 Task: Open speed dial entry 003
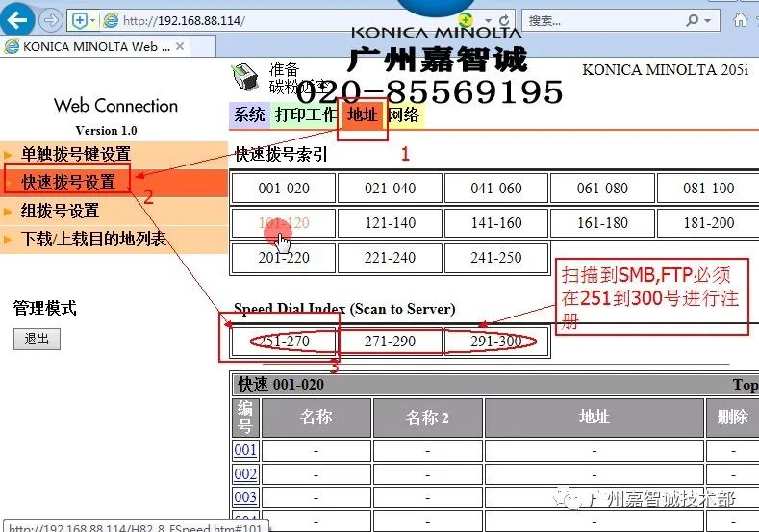tap(245, 497)
